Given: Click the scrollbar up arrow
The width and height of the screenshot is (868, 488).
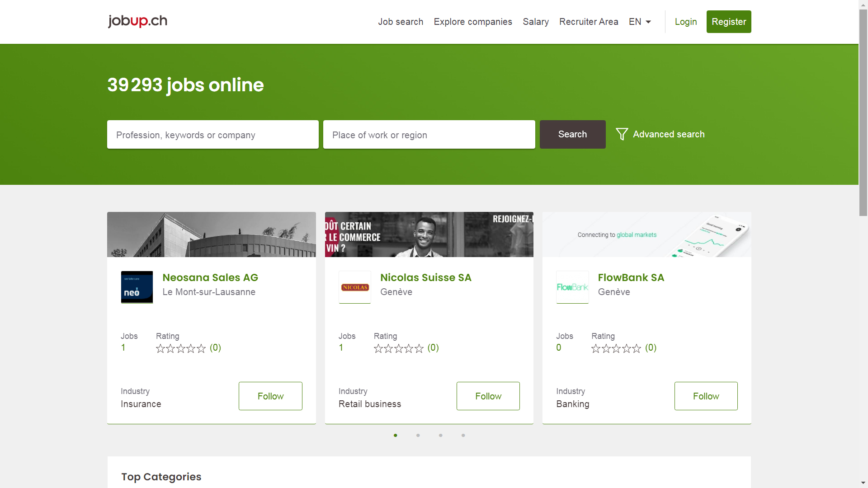Looking at the screenshot, I should pos(863,4).
